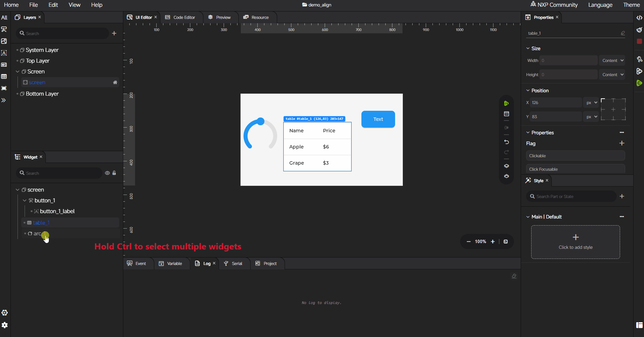The width and height of the screenshot is (644, 337).
Task: Collapse the Size section
Action: coord(528,48)
